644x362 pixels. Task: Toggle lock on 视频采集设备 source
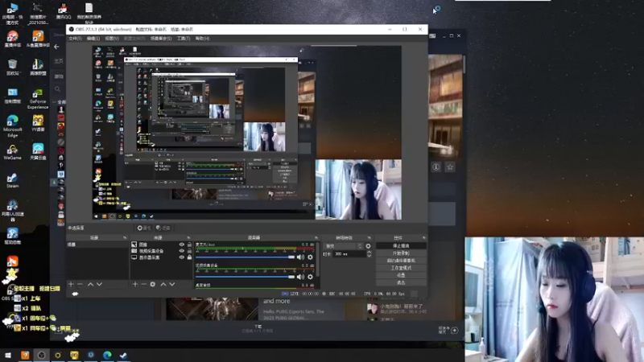pyautogui.click(x=189, y=251)
